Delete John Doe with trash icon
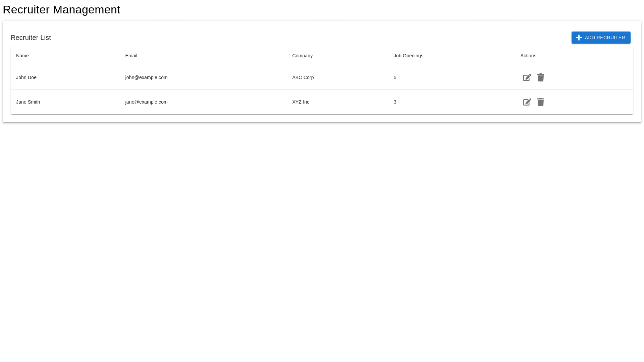 point(540,77)
